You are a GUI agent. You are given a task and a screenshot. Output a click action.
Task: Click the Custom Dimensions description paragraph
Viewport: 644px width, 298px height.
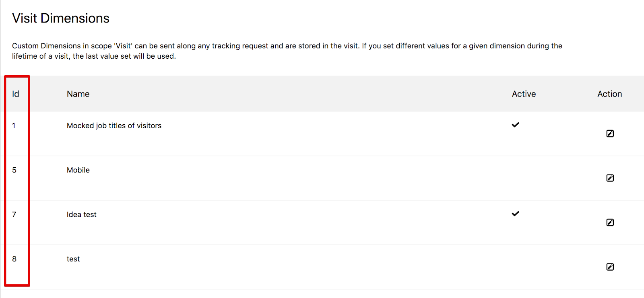click(x=287, y=51)
